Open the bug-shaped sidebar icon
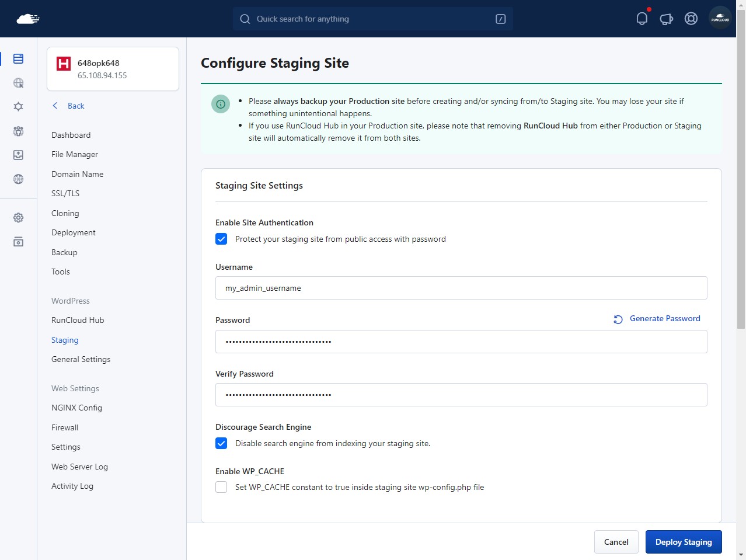 [x=18, y=106]
